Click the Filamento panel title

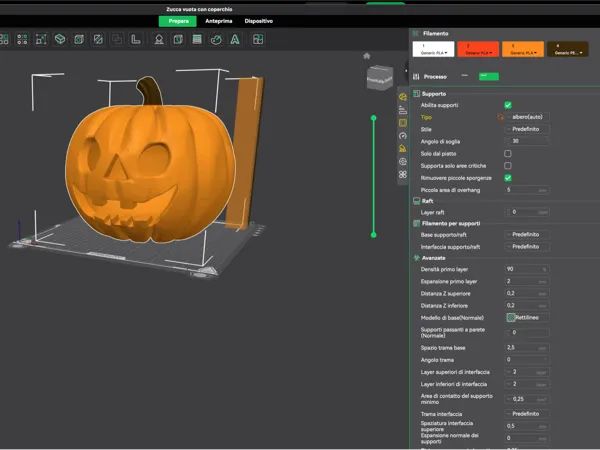coord(435,34)
